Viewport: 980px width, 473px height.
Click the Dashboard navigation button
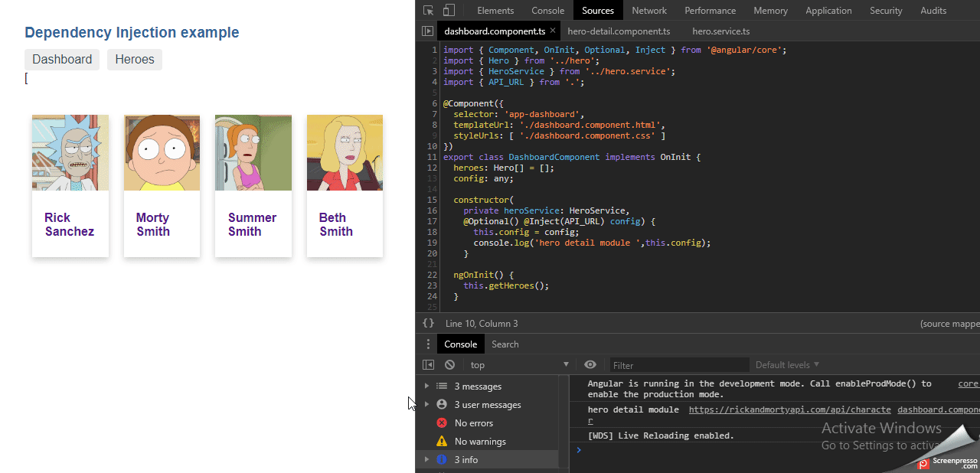pyautogui.click(x=62, y=60)
